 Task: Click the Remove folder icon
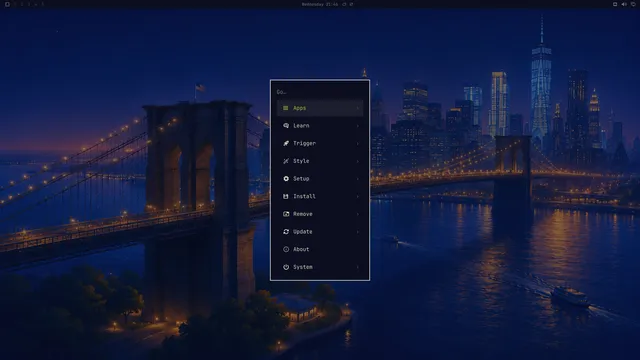286,214
